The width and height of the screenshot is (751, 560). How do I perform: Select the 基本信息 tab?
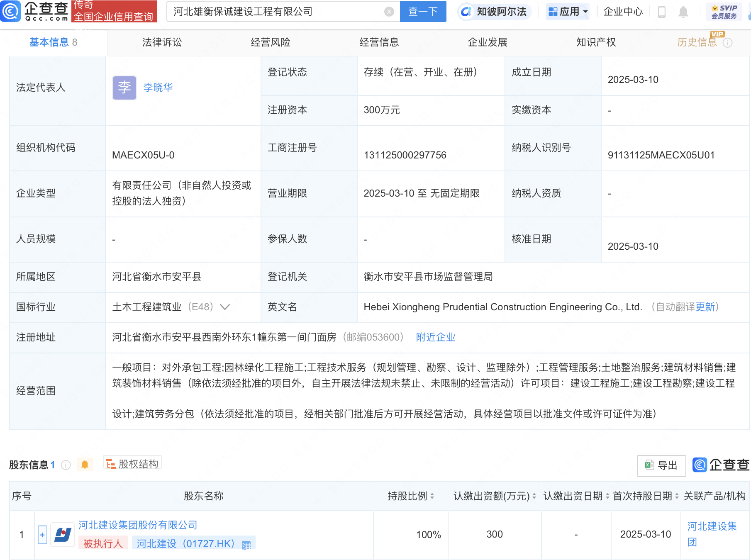tap(54, 42)
